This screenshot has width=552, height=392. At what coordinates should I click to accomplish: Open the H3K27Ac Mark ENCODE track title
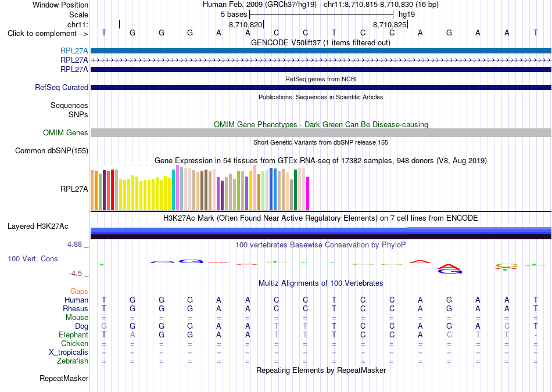320,218
